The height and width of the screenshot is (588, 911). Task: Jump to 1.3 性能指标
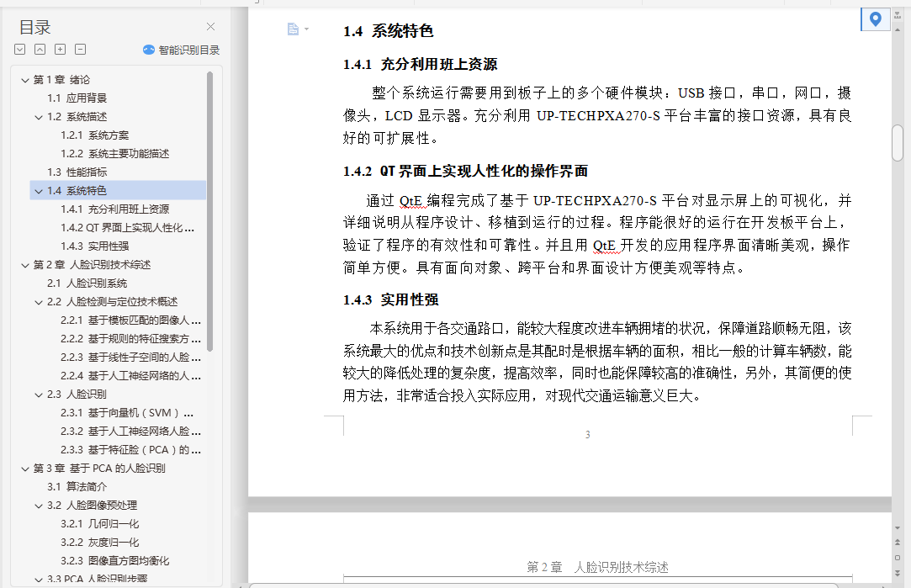point(77,172)
